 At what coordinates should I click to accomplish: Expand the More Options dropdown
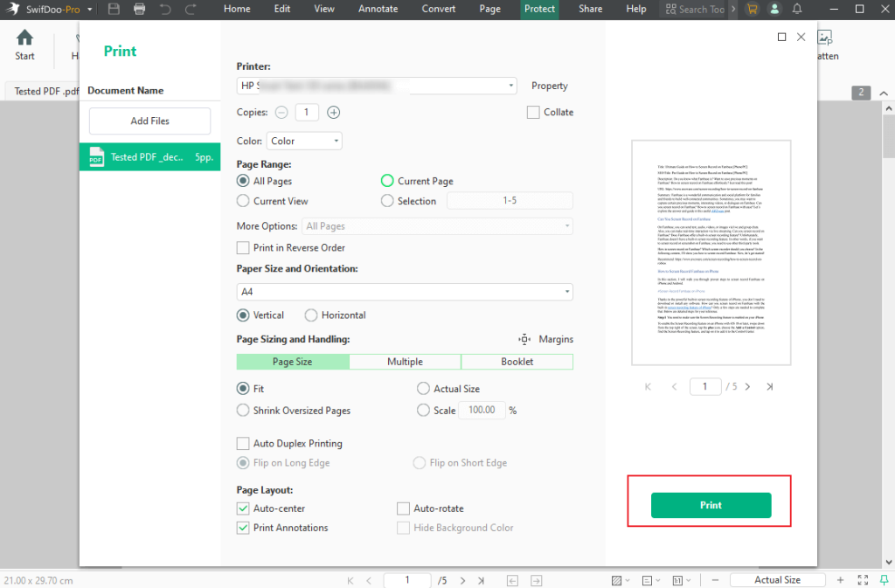pos(437,225)
